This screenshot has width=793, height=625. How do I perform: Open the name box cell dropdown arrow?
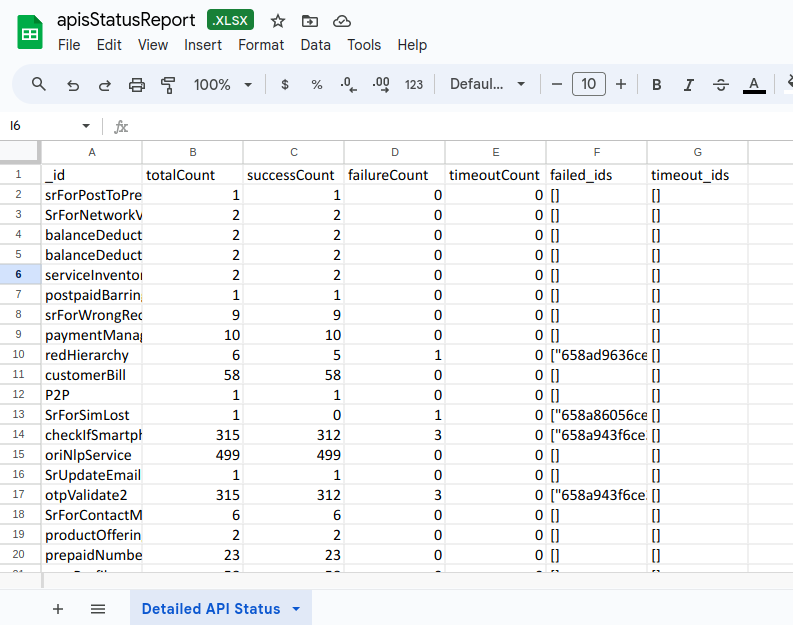click(86, 126)
